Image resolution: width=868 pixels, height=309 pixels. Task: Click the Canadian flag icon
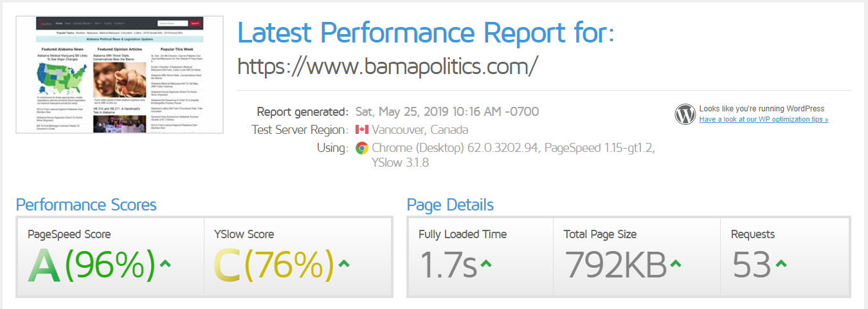[362, 130]
